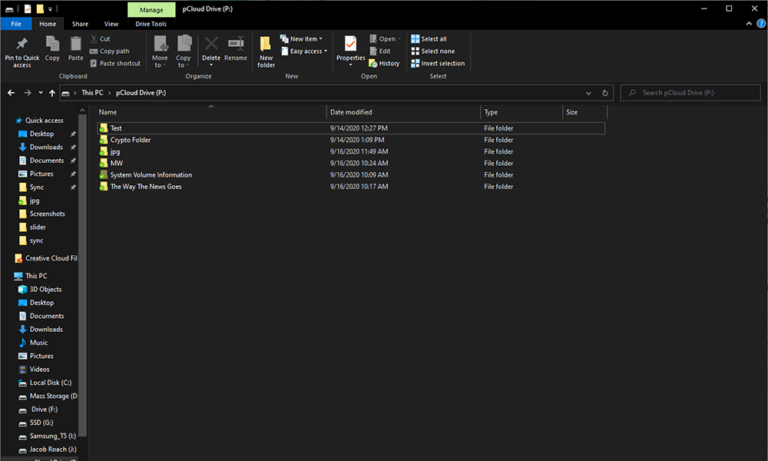
Task: Open the Help question mark icon
Action: pos(761,24)
